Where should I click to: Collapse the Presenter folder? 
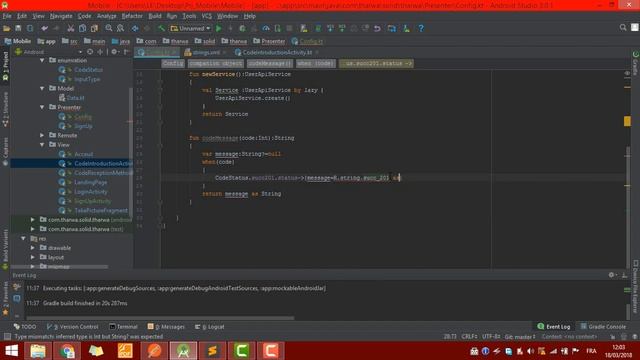click(42, 107)
